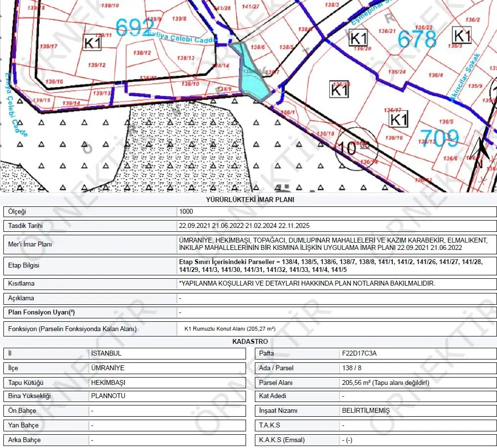Image resolution: width=497 pixels, height=448 pixels.
Task: Select parcel label 141/27
Action: point(250,6)
